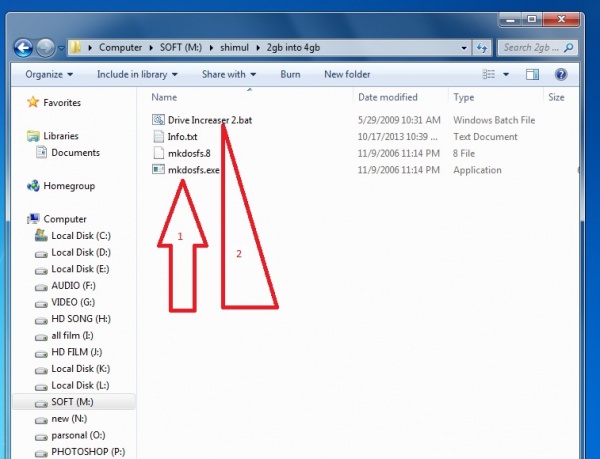Sort by the Type column header

464,97
